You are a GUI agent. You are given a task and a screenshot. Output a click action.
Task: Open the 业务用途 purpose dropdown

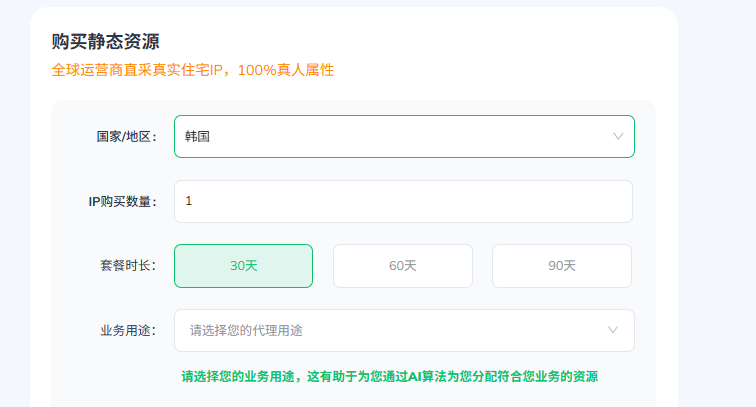404,330
